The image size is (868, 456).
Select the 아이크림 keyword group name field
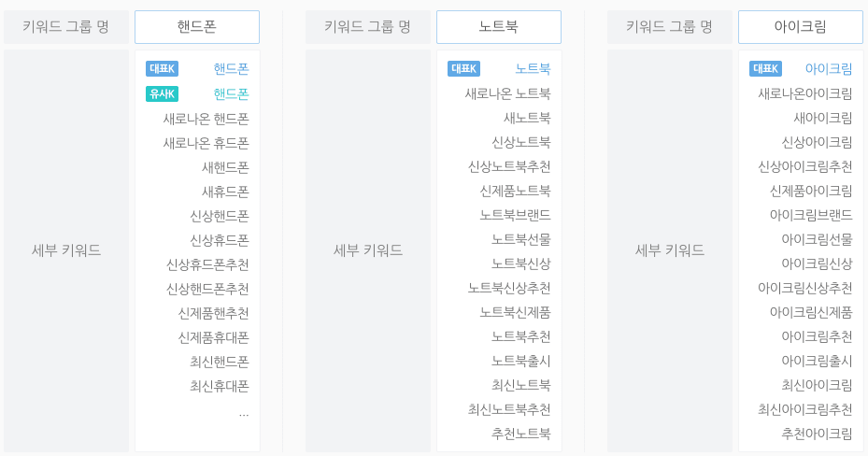click(801, 26)
